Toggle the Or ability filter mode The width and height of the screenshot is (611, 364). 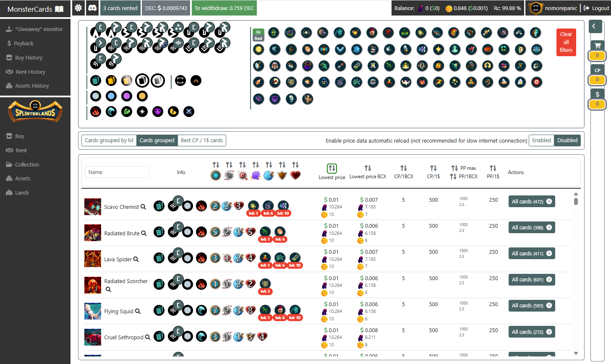click(x=258, y=32)
